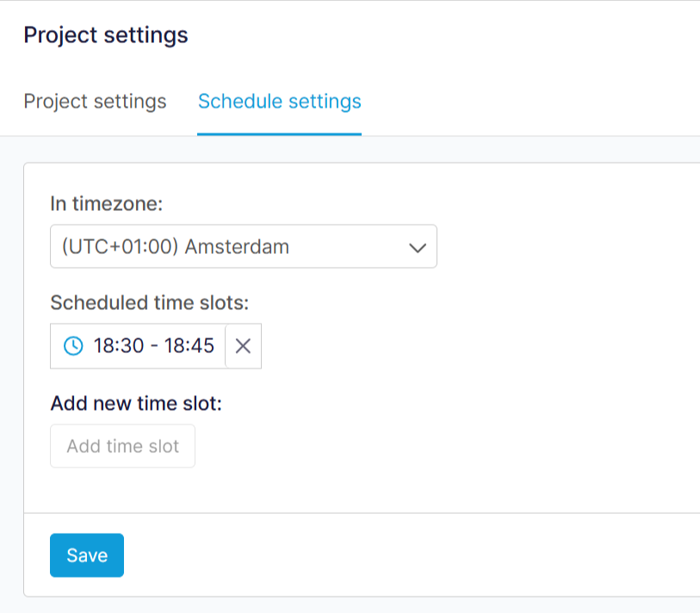Click the Project settings page heading
The height and width of the screenshot is (613, 700).
pos(105,35)
